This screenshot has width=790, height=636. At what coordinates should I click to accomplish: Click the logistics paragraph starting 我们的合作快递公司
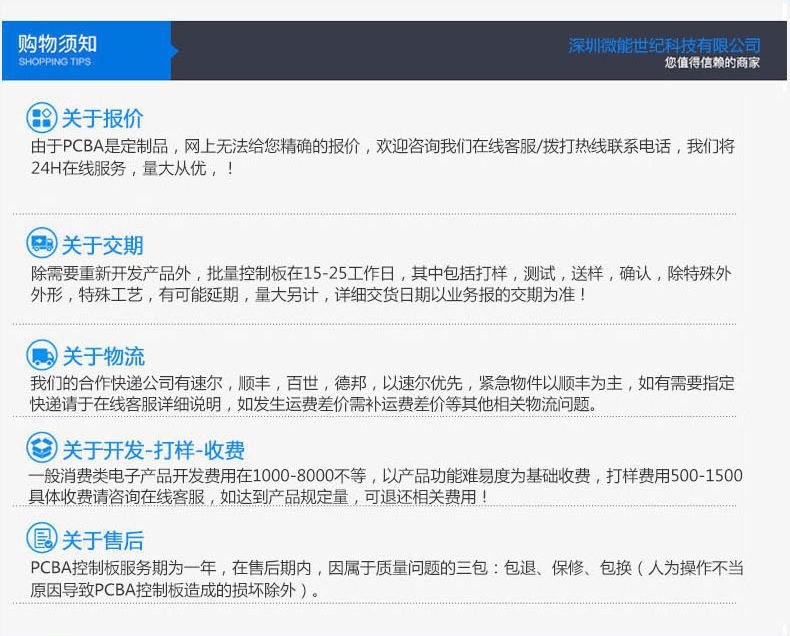[x=382, y=394]
